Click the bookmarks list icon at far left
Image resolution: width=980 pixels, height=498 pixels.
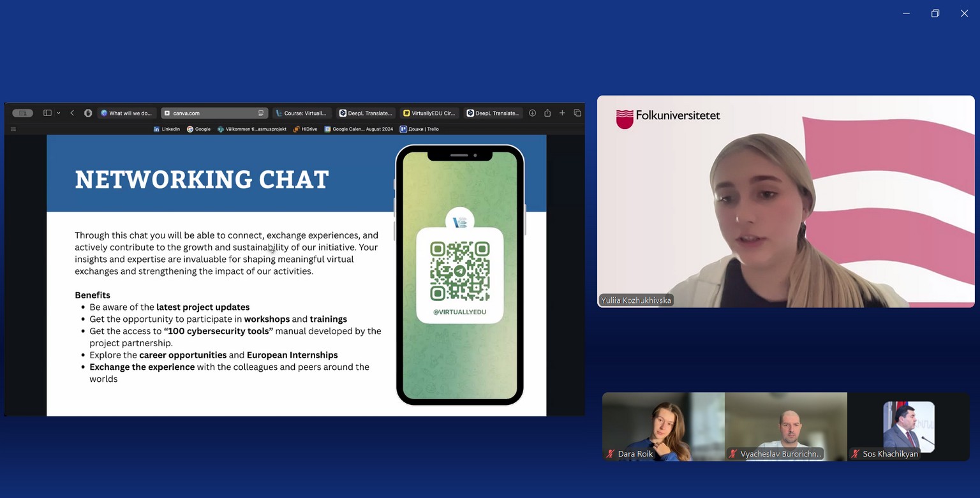[13, 129]
